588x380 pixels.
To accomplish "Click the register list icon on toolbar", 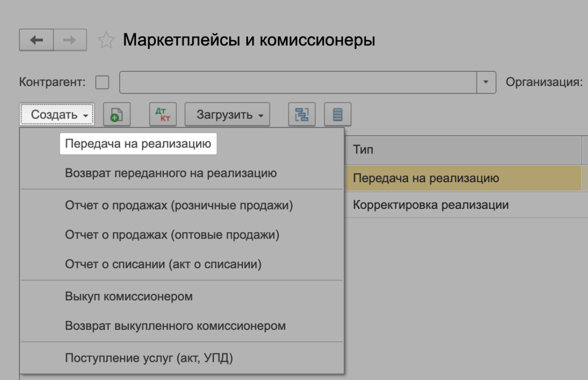I will (x=338, y=114).
